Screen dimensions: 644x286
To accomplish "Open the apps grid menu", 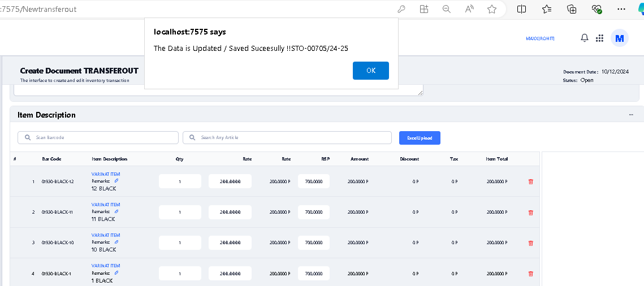I will (600, 38).
